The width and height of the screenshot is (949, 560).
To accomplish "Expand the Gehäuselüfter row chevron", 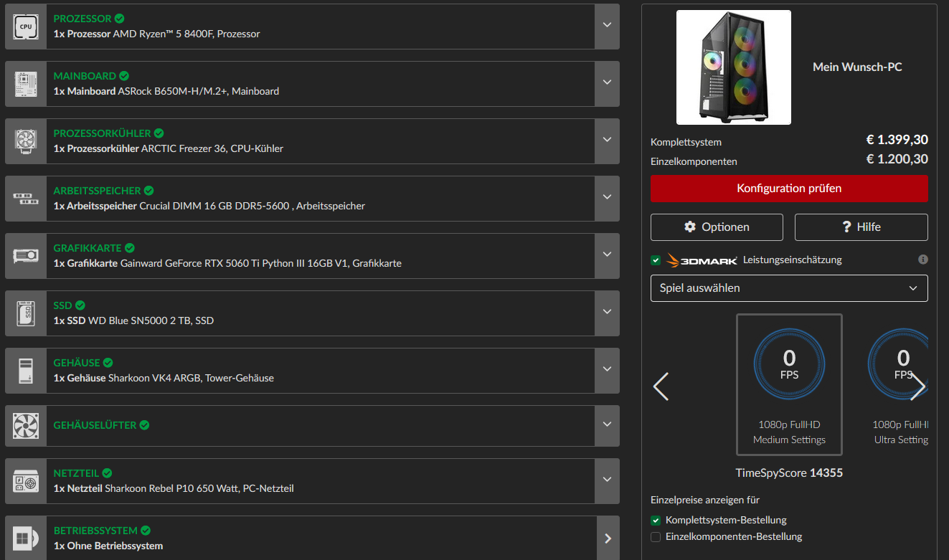I will [x=607, y=426].
